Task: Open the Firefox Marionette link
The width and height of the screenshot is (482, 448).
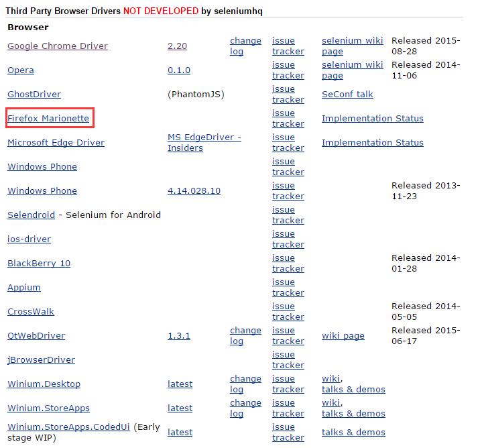Action: click(48, 119)
